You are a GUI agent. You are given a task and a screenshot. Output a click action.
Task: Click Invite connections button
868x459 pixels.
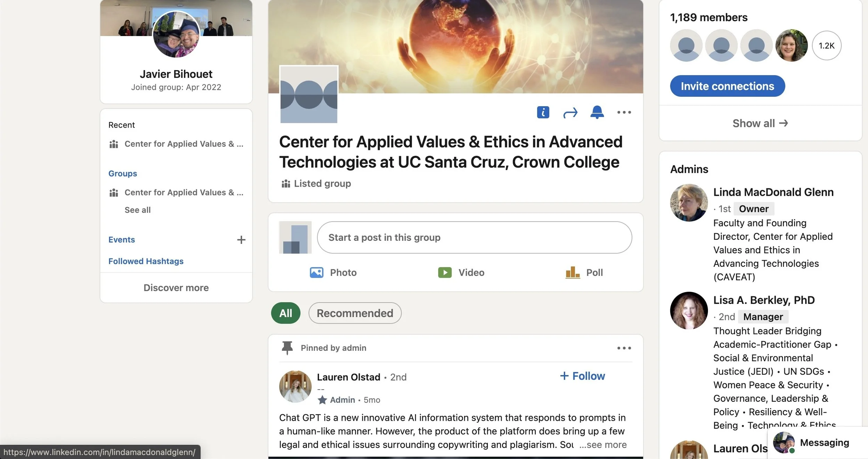pyautogui.click(x=727, y=86)
